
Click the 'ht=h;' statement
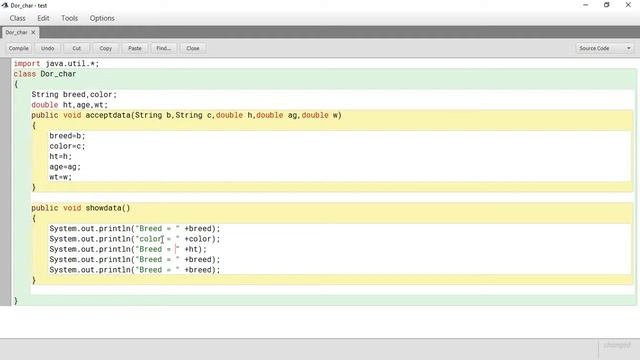[60, 156]
